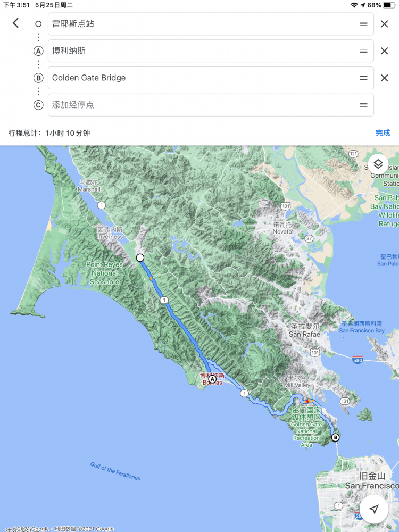Remove the 博利纳斯 stop
Screen dimensions: 399x532
384,51
